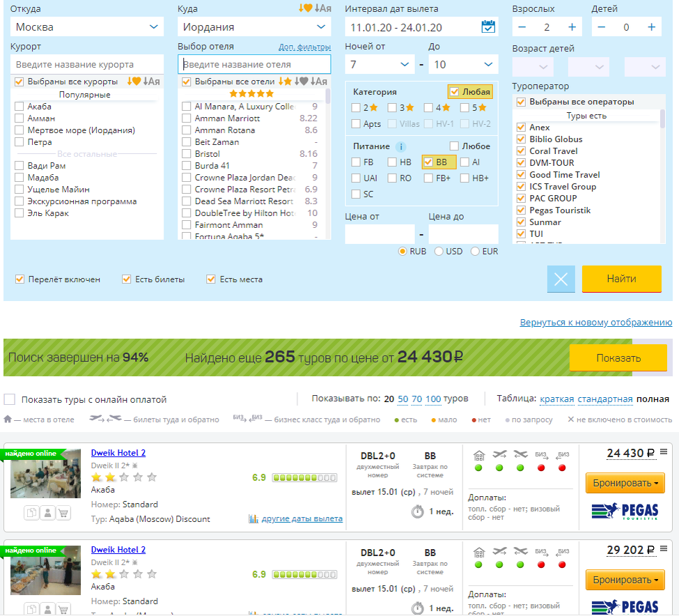Check the 5 star category checkbox
The width and height of the screenshot is (679, 616).
point(465,107)
